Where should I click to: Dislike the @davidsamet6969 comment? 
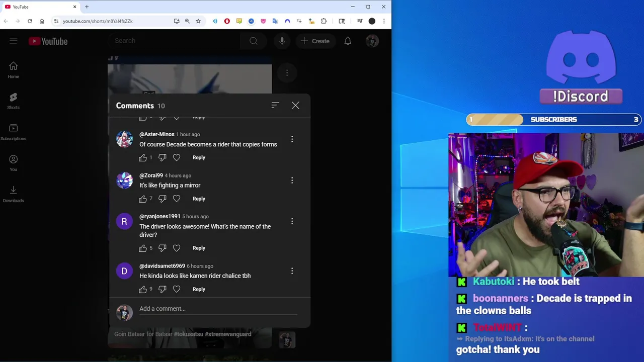[163, 290]
